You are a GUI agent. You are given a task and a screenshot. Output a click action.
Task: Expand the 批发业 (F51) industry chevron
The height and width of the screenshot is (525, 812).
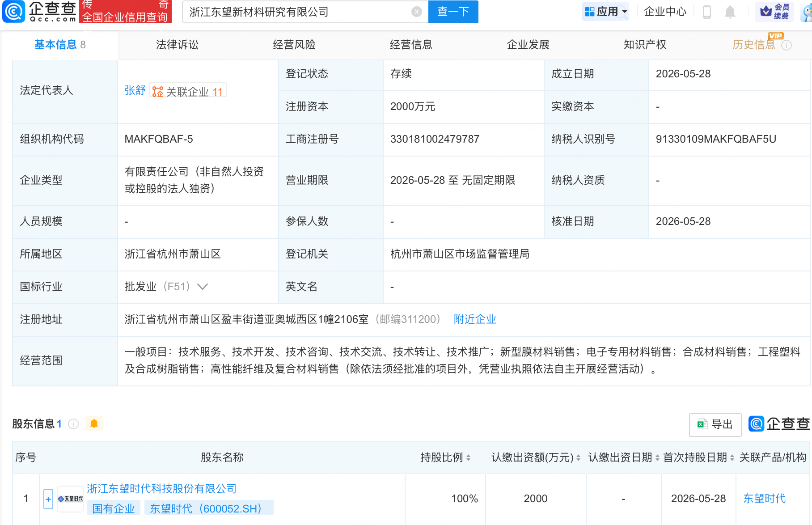pos(203,287)
